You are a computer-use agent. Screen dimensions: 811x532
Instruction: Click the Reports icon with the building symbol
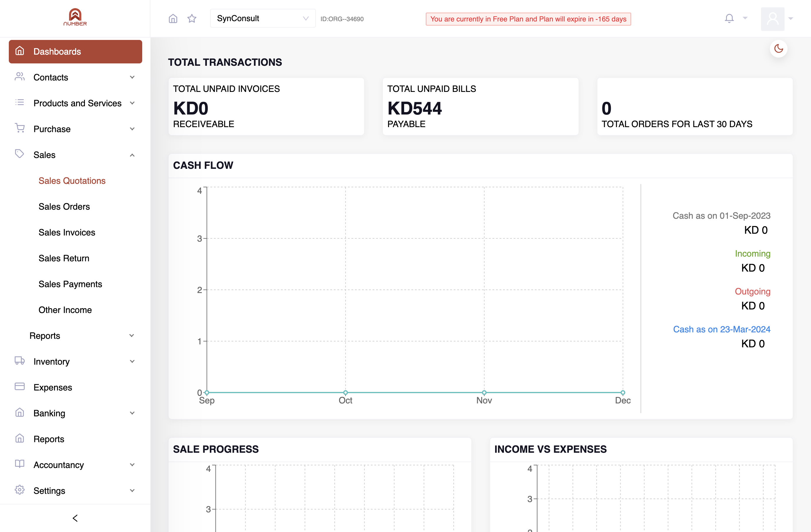point(20,438)
